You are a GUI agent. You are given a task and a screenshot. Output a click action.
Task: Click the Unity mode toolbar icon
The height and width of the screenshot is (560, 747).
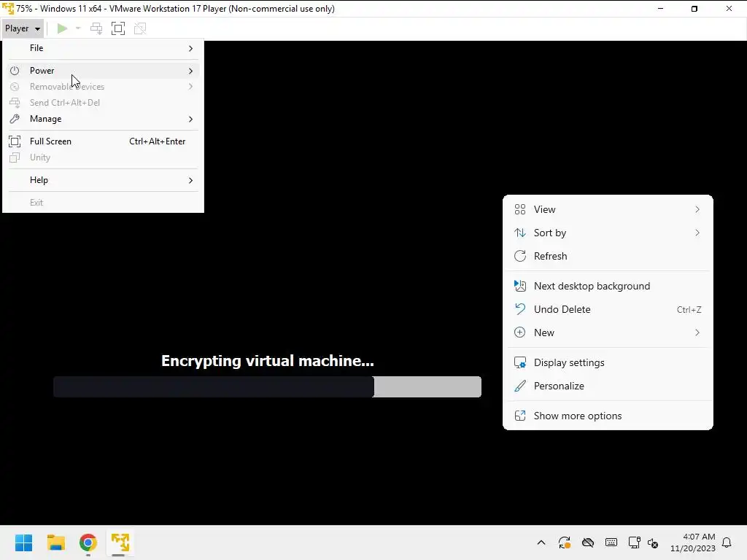coord(140,28)
